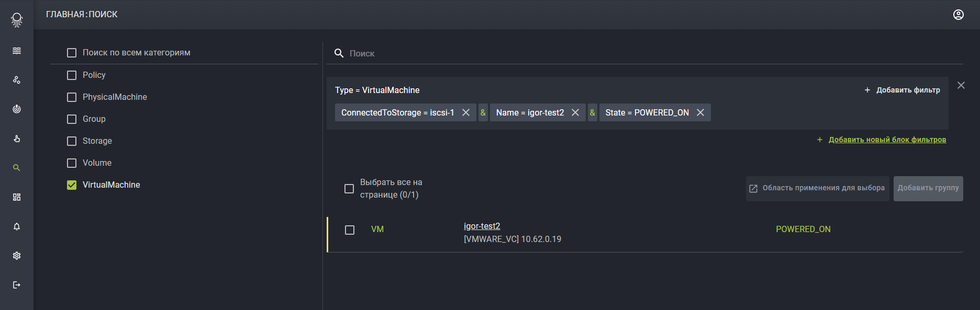Click the jellyfish logo in the sidebar

tap(17, 20)
